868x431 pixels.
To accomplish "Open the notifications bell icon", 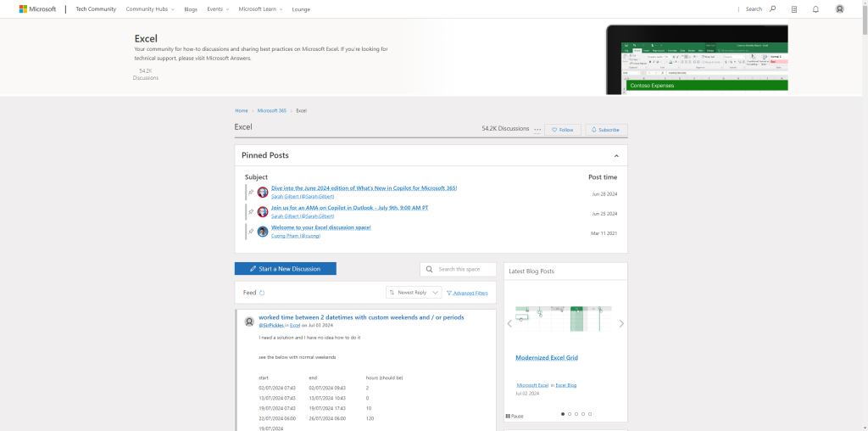I will point(815,8).
